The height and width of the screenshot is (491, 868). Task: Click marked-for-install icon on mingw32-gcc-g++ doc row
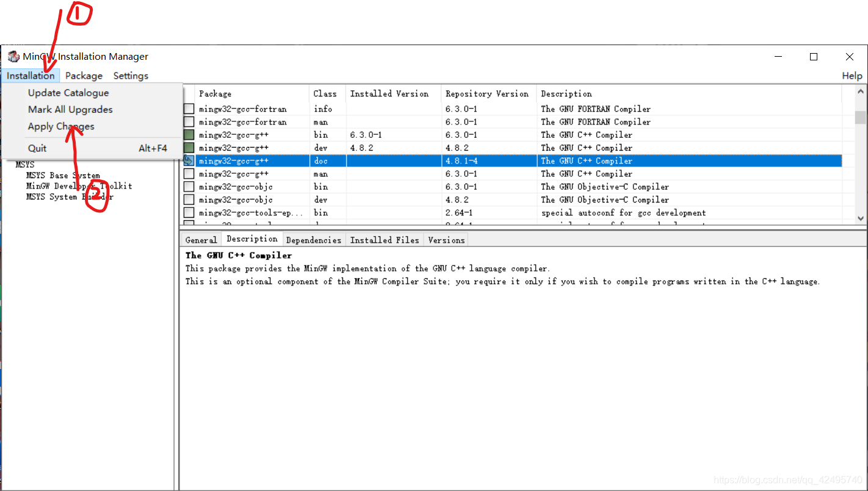189,161
